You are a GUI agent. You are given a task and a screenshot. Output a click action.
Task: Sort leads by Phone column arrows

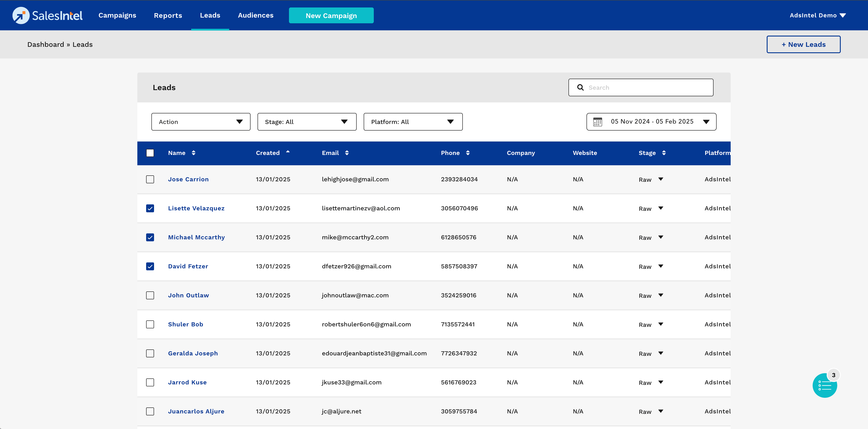tap(468, 153)
